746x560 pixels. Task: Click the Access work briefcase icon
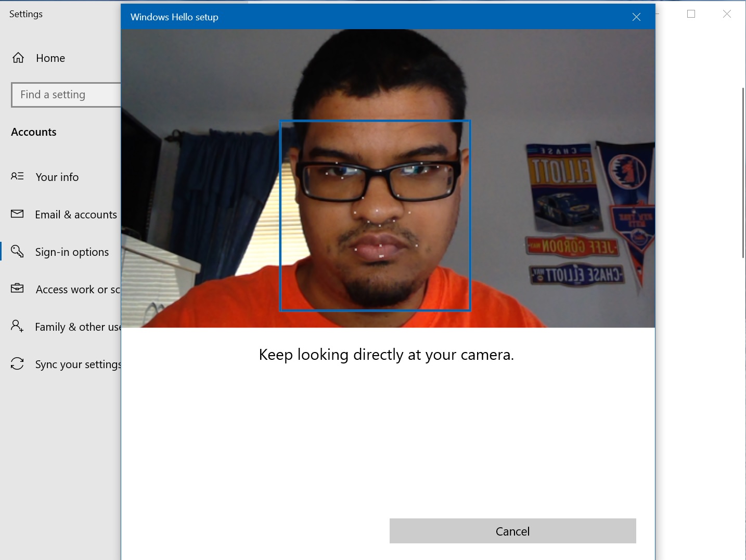point(17,288)
